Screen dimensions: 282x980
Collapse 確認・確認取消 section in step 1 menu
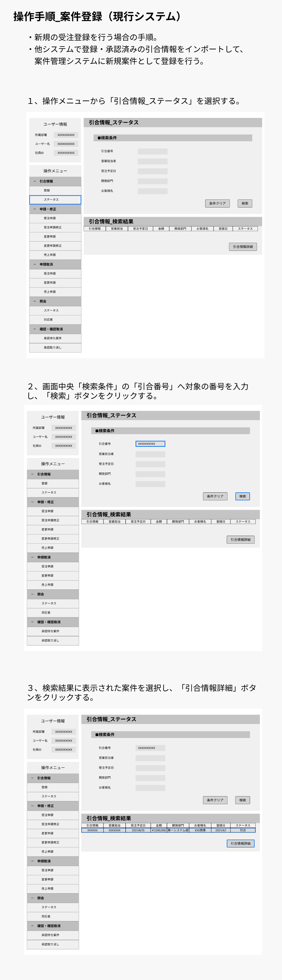pyautogui.click(x=35, y=329)
